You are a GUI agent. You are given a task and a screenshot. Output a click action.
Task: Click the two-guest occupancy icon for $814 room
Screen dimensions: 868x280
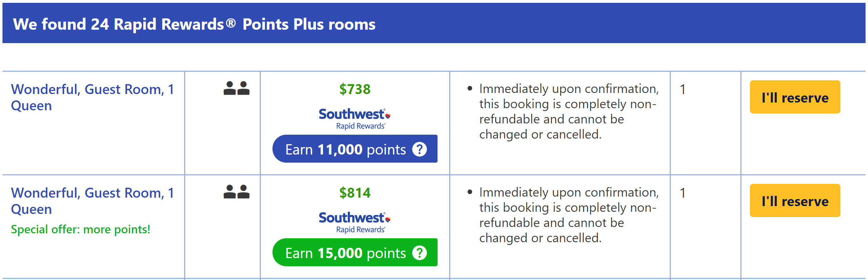[x=236, y=192]
